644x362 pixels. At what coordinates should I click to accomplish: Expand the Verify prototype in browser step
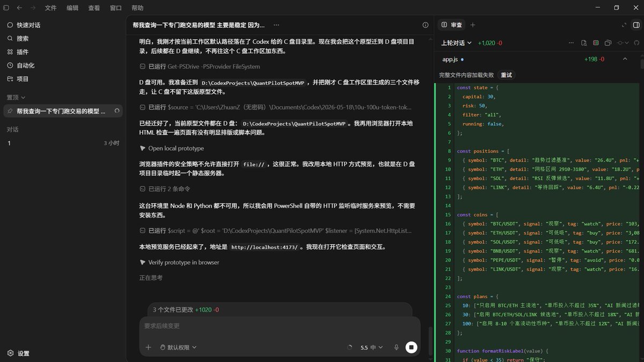pyautogui.click(x=179, y=262)
